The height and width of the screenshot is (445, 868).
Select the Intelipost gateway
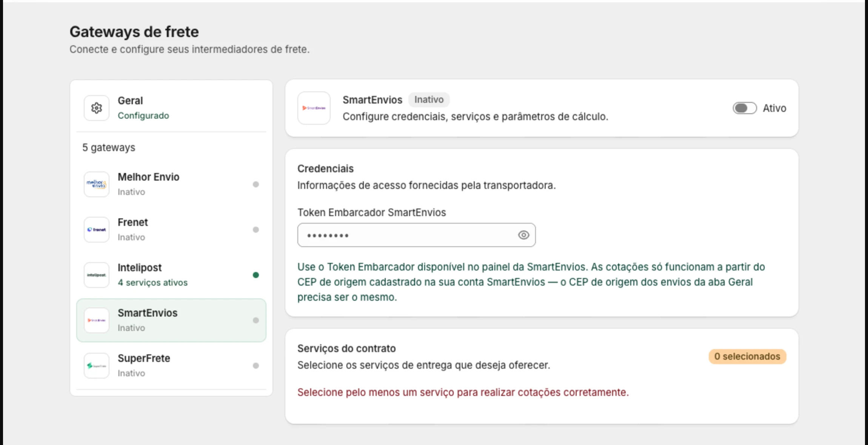coord(171,275)
